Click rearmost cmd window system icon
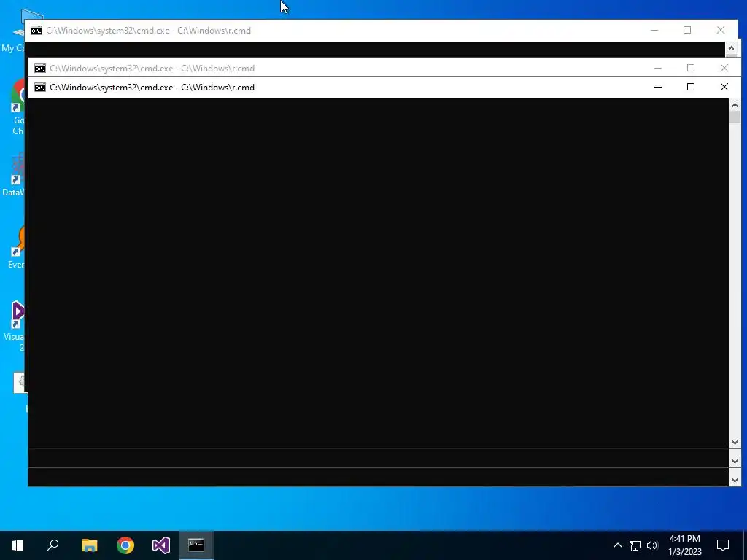The image size is (747, 560). pyautogui.click(x=36, y=31)
